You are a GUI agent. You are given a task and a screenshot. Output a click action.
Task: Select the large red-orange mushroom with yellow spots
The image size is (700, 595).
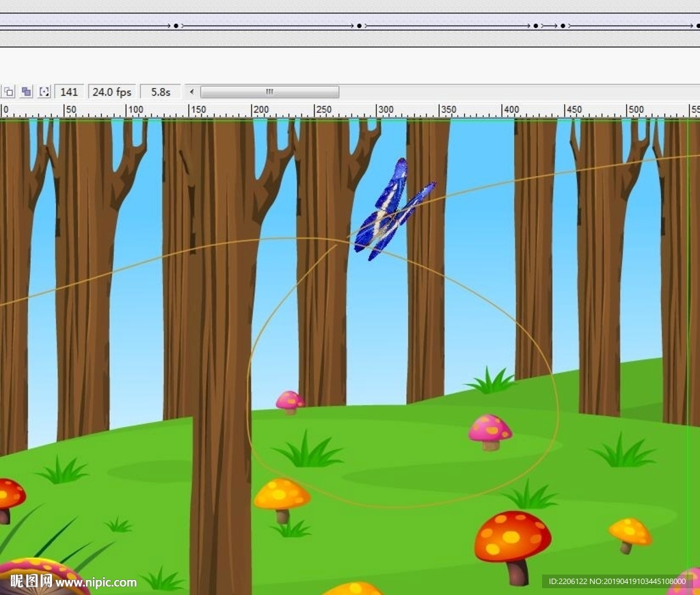click(x=513, y=536)
